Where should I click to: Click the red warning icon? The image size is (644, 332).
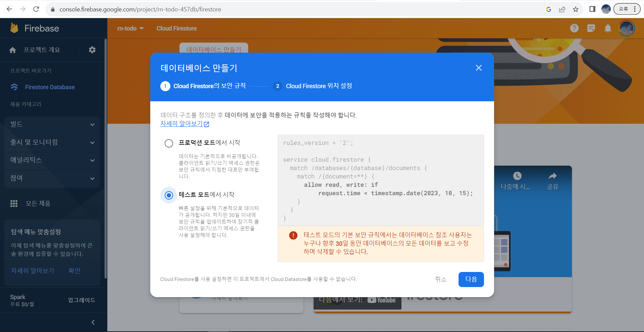point(293,235)
